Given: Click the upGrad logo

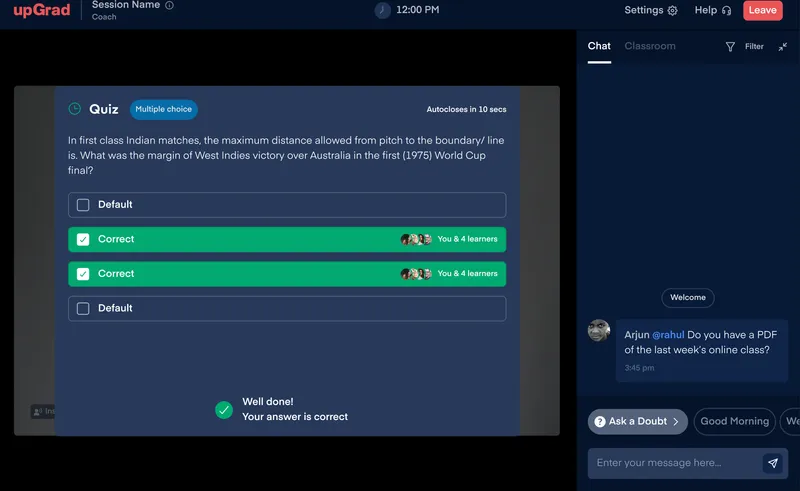Looking at the screenshot, I should (x=42, y=10).
